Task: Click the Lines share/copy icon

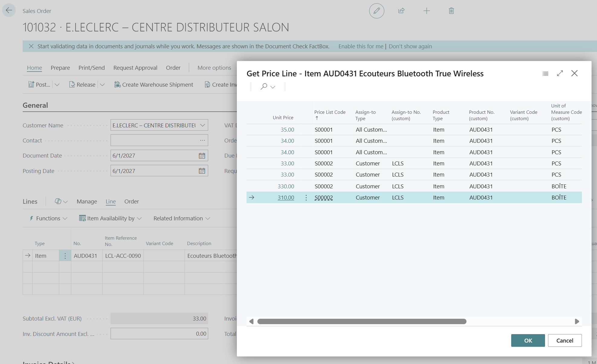Action: coord(58,201)
